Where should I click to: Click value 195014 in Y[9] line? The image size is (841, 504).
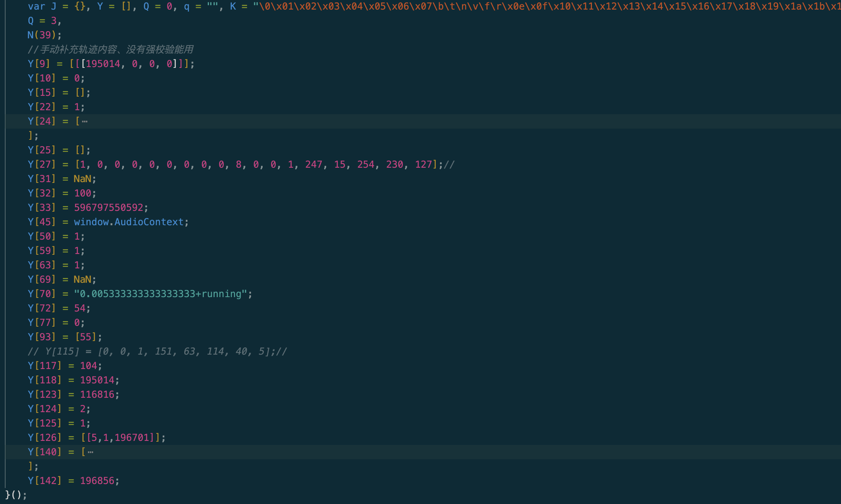tap(103, 64)
